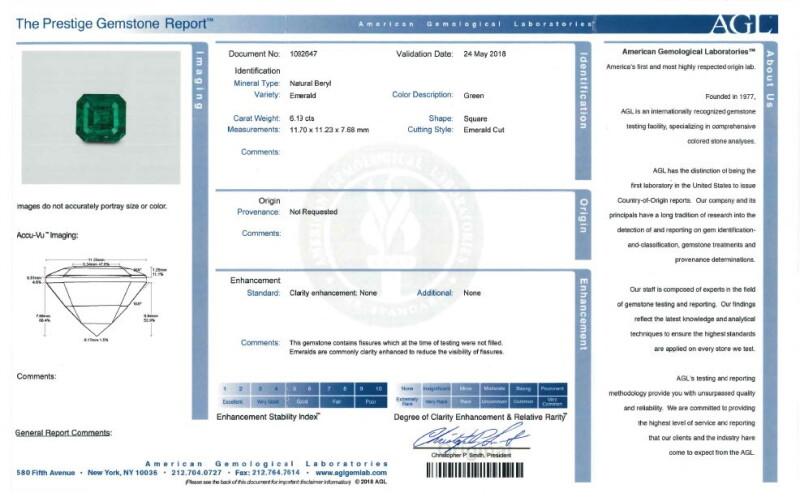This screenshot has width=800, height=493.
Task: Click the 'Color Description:' label
Action: click(422, 95)
